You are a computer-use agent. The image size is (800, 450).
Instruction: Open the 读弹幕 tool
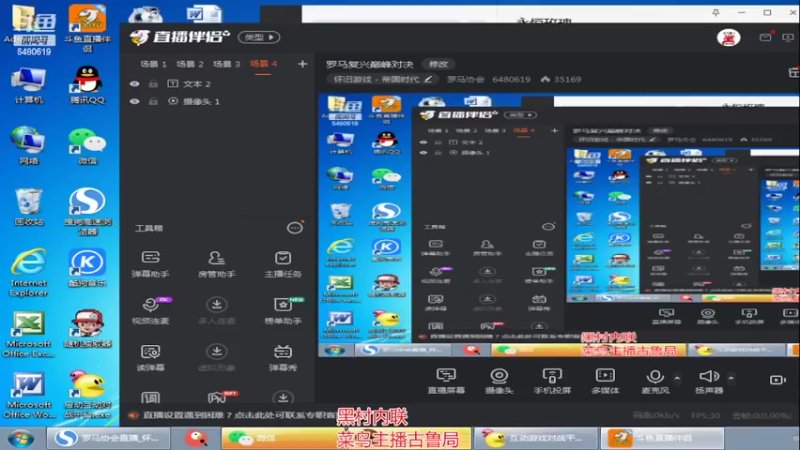coord(150,358)
